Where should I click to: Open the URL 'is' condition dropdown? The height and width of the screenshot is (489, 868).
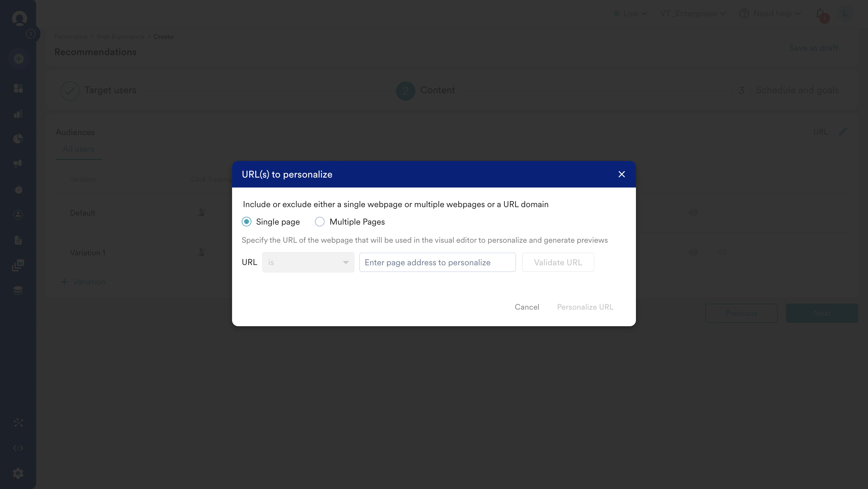tap(308, 262)
